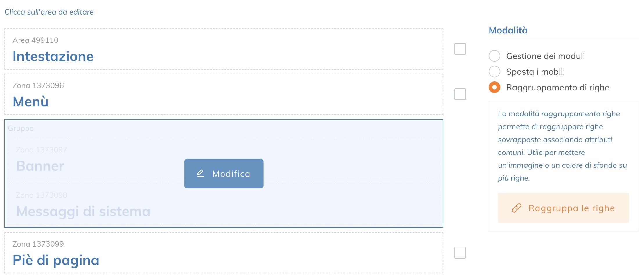Tick the checkbox next to Intestazione area
644x278 pixels.
click(460, 49)
